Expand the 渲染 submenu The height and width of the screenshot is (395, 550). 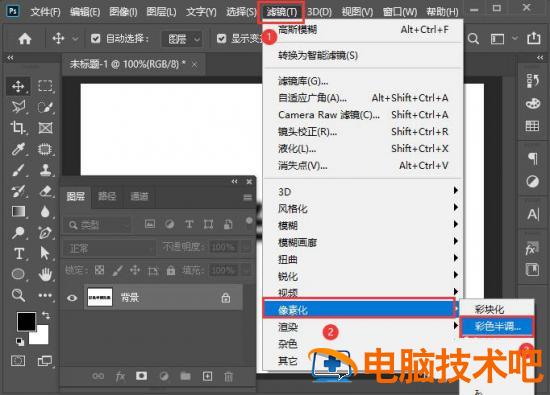[362, 327]
